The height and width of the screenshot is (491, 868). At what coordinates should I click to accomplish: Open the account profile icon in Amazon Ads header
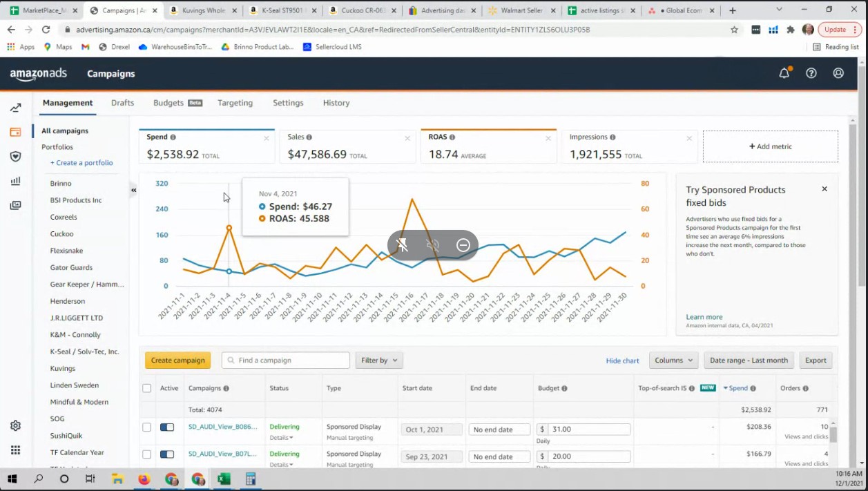coord(838,73)
